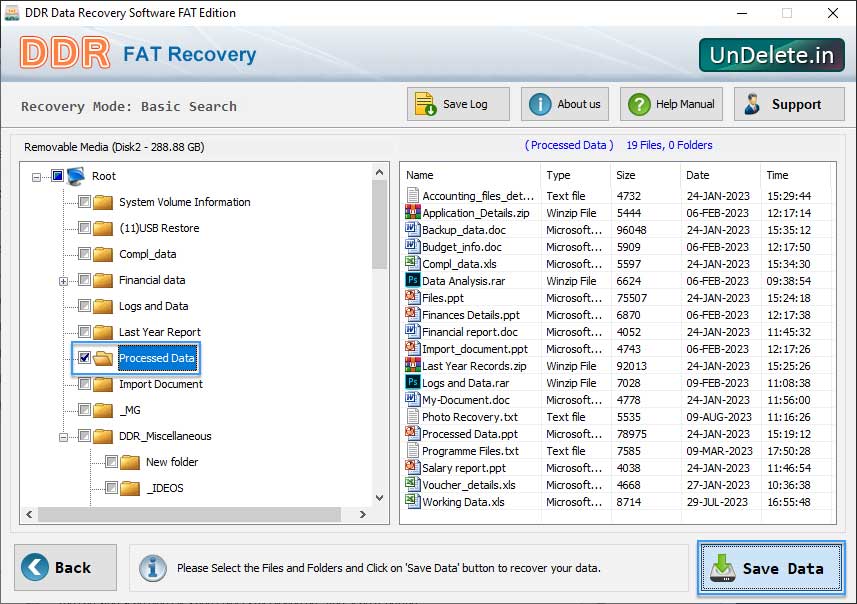
Task: Click the DDR logo in header
Action: click(65, 53)
